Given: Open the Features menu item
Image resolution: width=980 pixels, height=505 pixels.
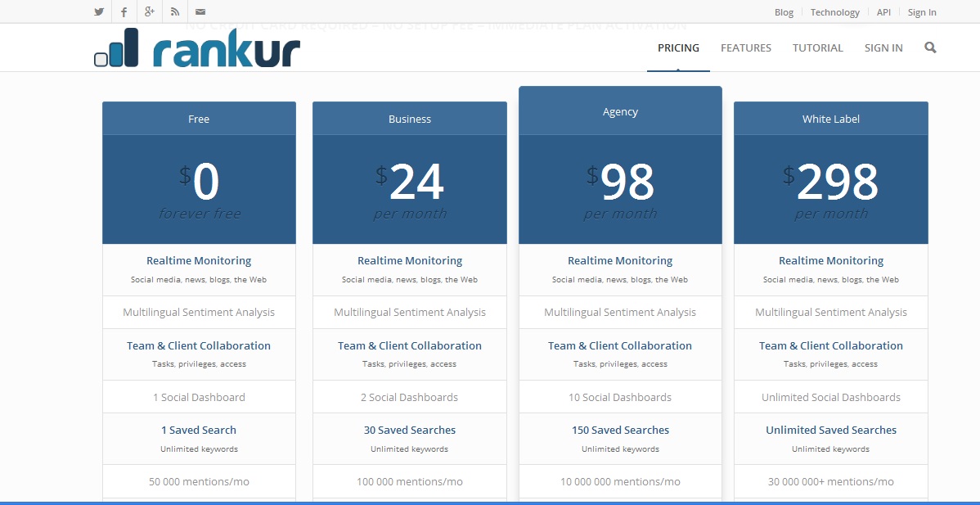Looking at the screenshot, I should 745,47.
